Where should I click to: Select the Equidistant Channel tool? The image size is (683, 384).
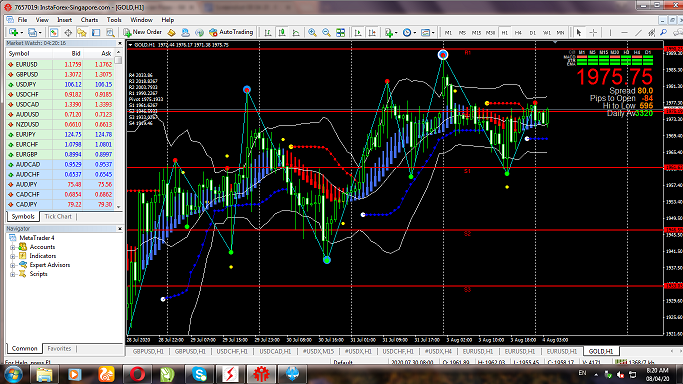point(651,33)
